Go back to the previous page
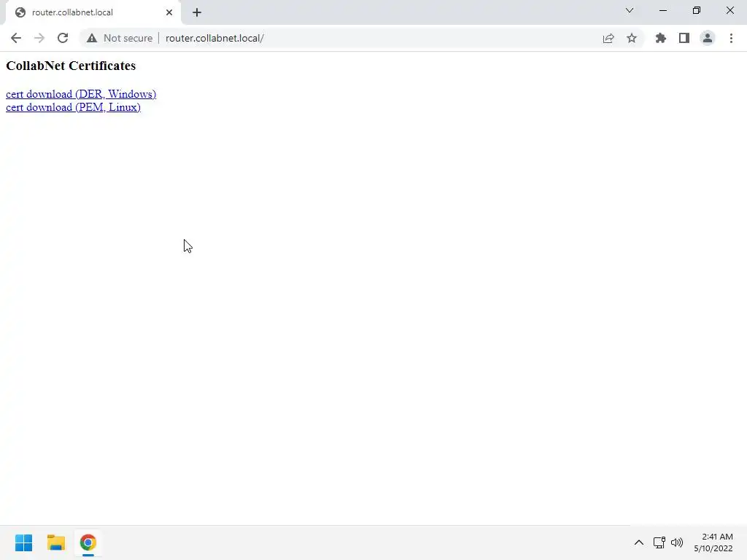 coord(16,38)
